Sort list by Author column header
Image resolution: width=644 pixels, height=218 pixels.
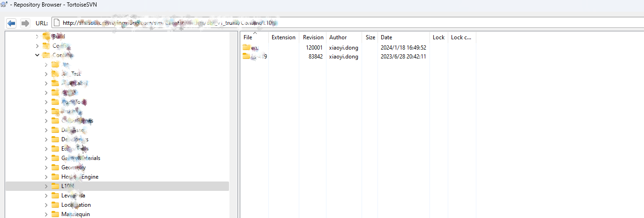pyautogui.click(x=338, y=37)
